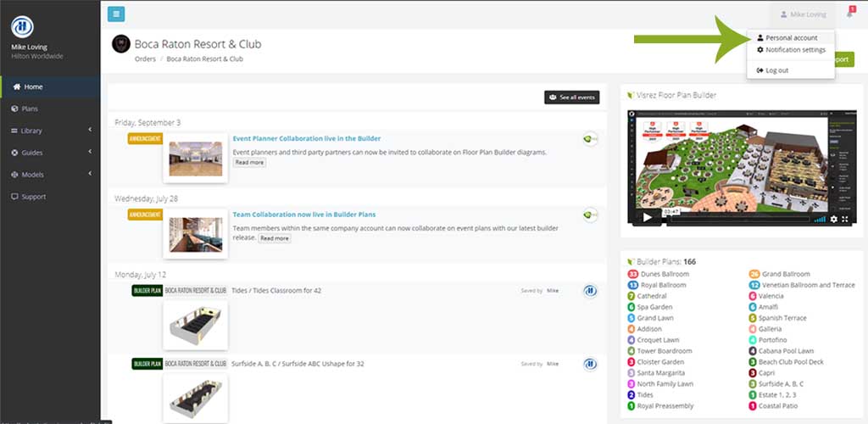Open Tides Classroom for 42 plan thumbnail

[196, 325]
